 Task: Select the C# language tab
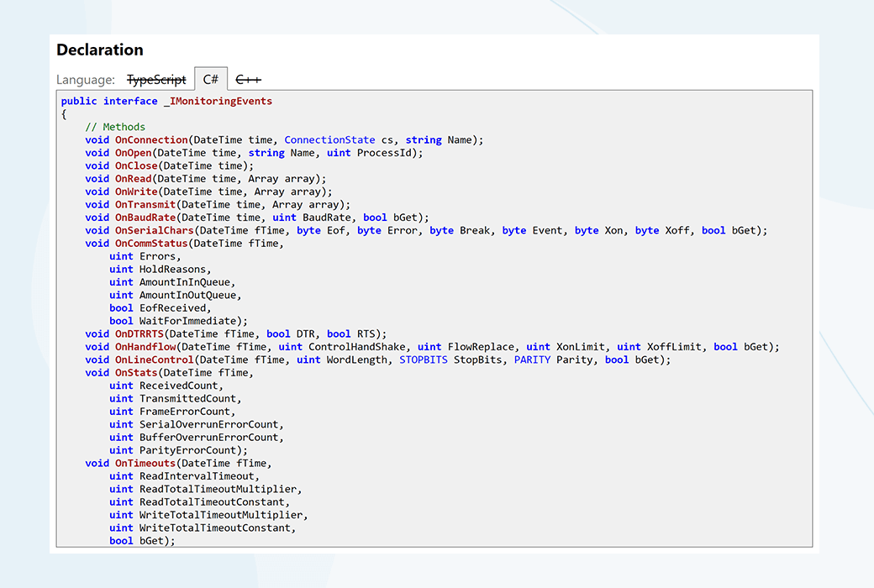[x=211, y=80]
